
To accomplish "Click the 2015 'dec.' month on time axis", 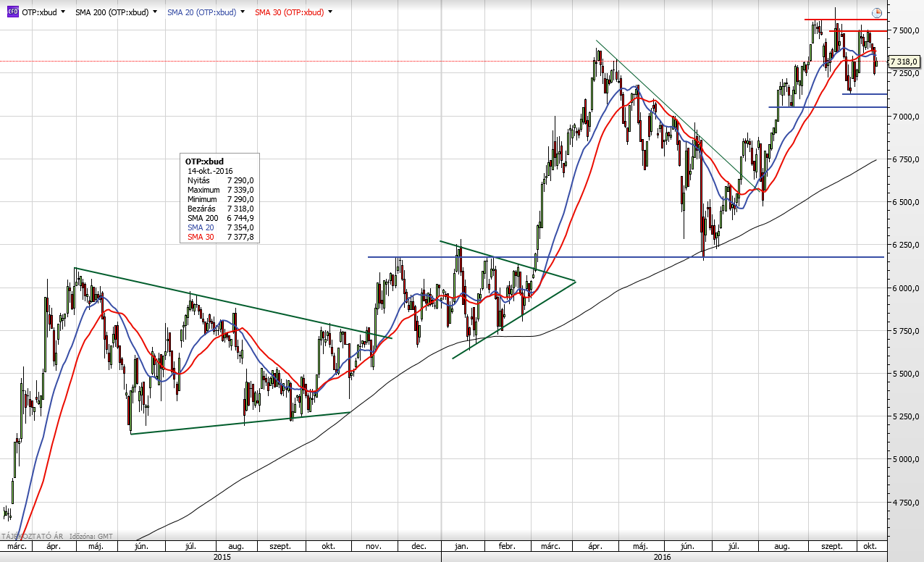I will pos(418,546).
